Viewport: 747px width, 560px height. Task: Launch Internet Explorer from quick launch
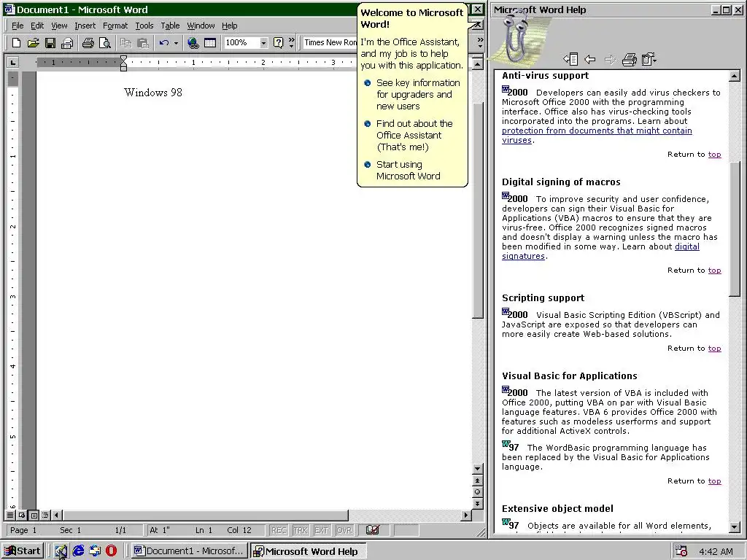78,551
